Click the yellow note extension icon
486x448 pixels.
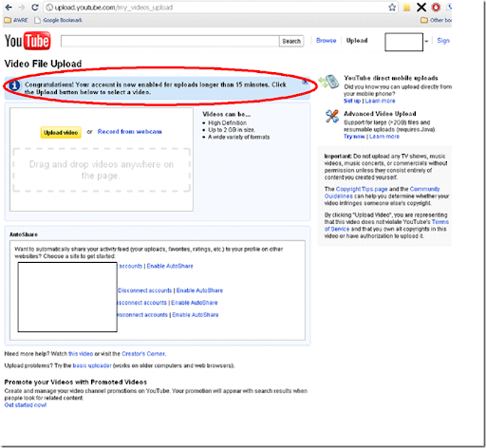tap(407, 8)
